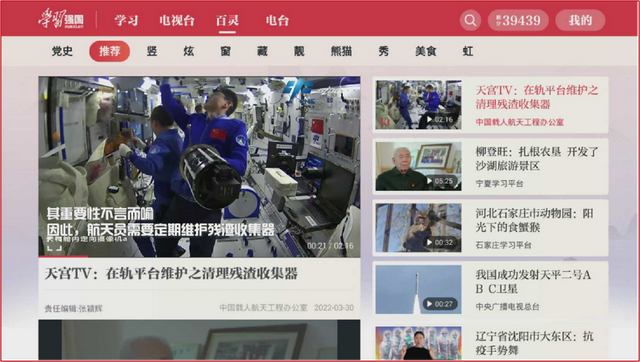Click the 学习强国 logo
The image size is (640, 362).
pos(61,19)
